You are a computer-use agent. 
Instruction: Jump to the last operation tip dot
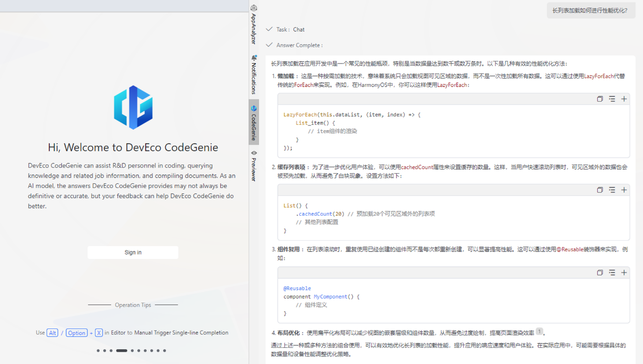tap(165, 351)
